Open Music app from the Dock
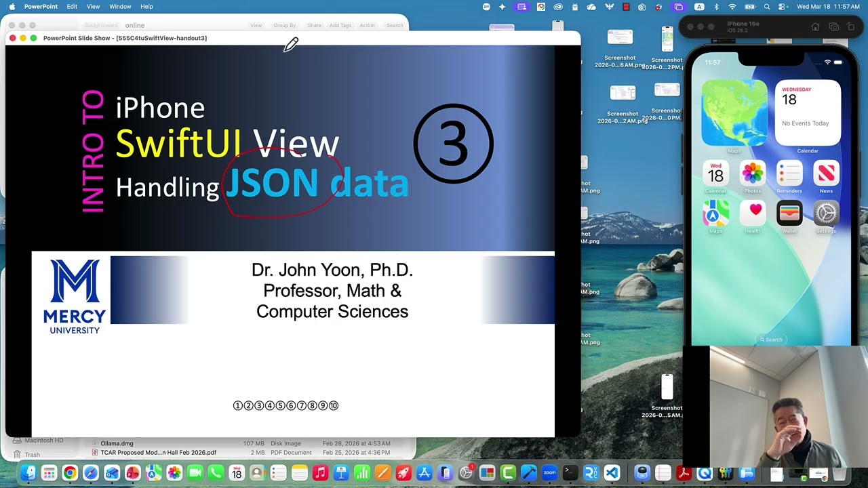The image size is (868, 488). click(320, 473)
